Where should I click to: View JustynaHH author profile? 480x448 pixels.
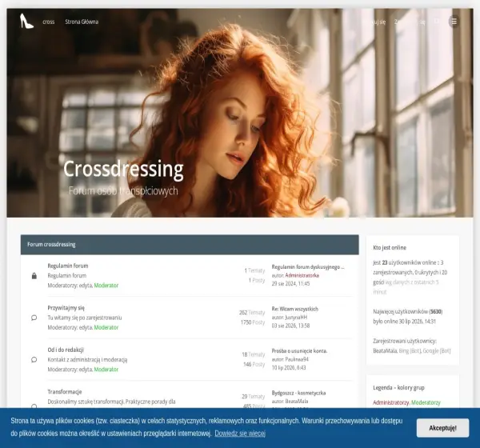coord(296,318)
